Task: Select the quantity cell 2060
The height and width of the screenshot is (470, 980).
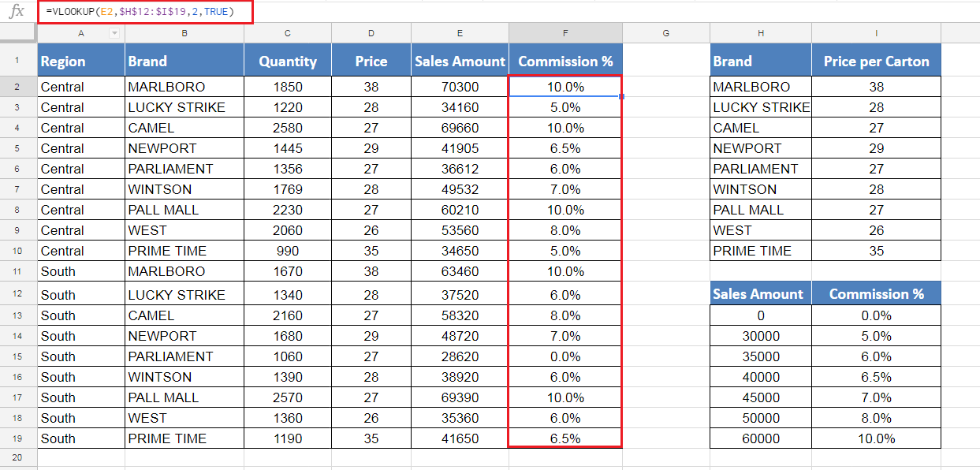Action: click(288, 230)
